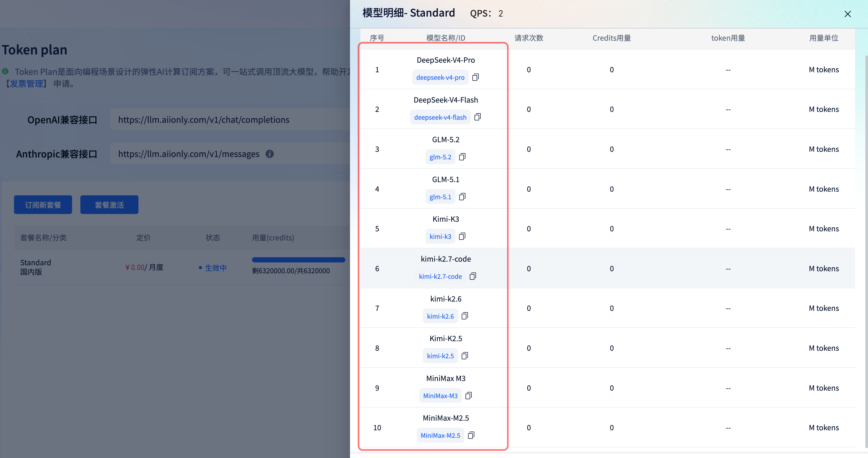Click the 套餐激活 button
This screenshot has width=868, height=458.
pyautogui.click(x=109, y=205)
